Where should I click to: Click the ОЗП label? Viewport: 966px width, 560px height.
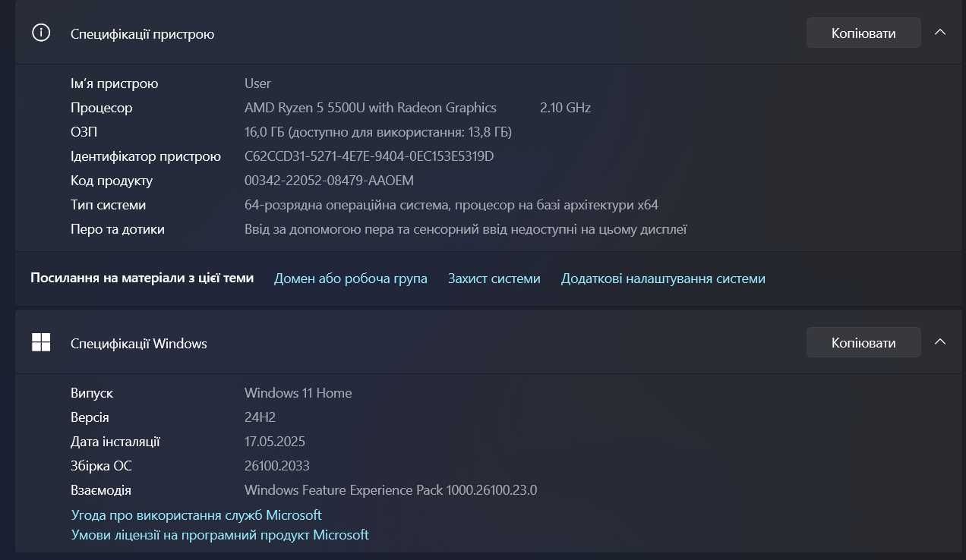tap(84, 132)
